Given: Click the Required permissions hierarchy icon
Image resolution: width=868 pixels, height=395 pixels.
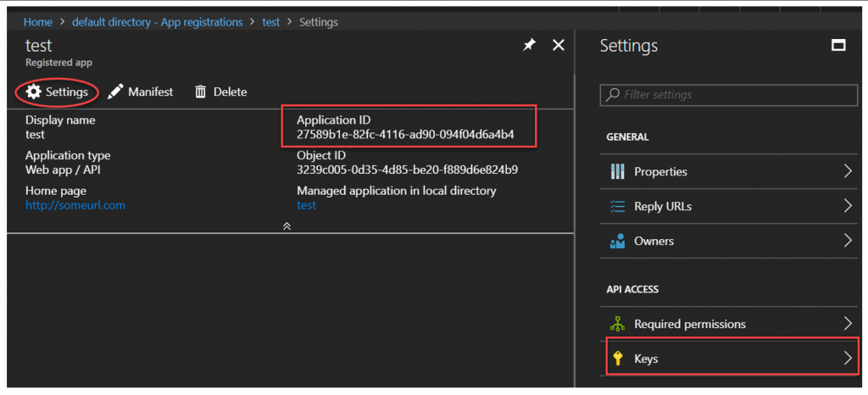Looking at the screenshot, I should [x=617, y=324].
